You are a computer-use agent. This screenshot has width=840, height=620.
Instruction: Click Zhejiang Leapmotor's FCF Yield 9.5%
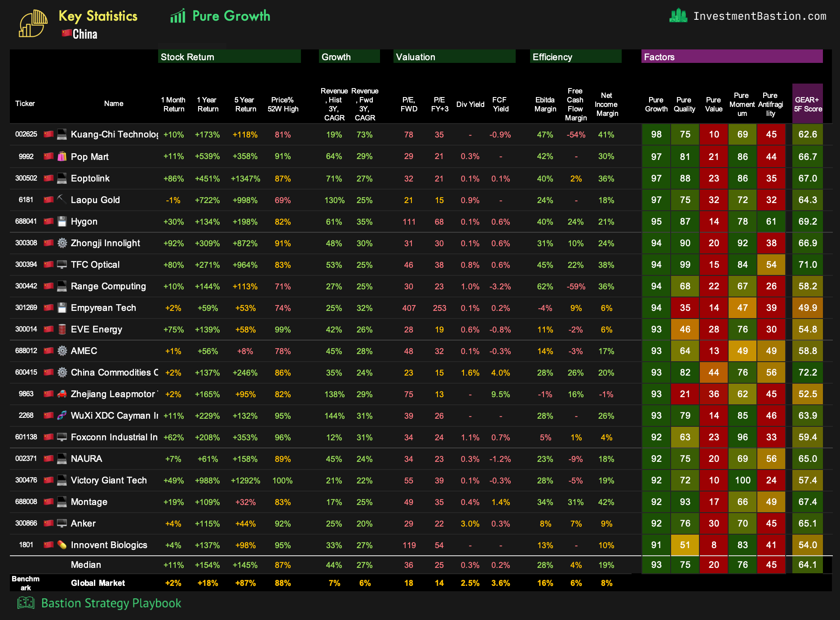[500, 394]
